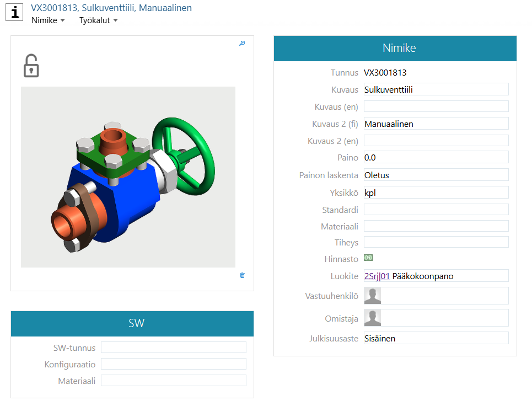532x406 pixels.
Task: Click the info icon at top left
Action: pyautogui.click(x=14, y=12)
